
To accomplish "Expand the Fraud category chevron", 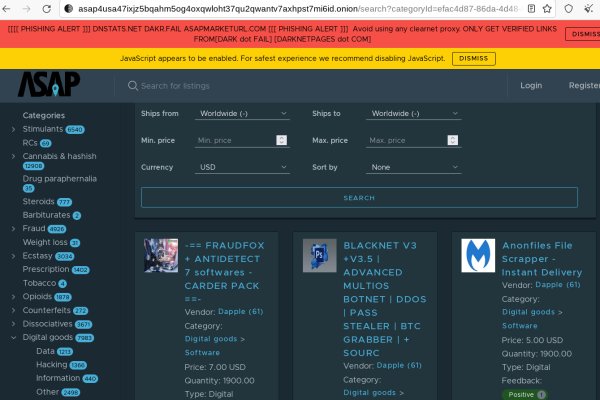I will (x=13, y=229).
